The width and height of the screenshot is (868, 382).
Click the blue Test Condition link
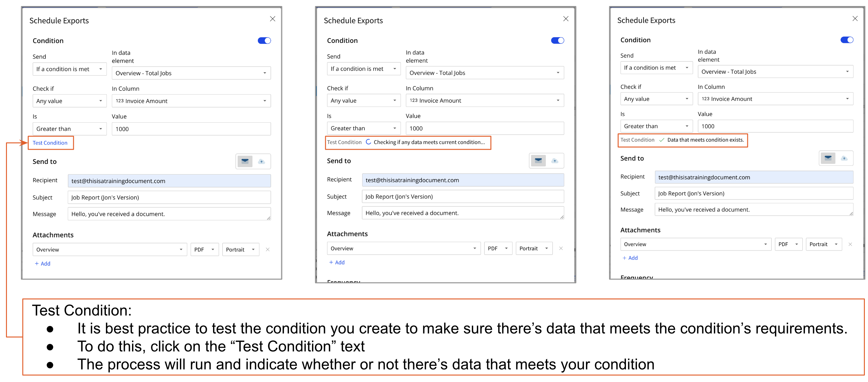50,143
